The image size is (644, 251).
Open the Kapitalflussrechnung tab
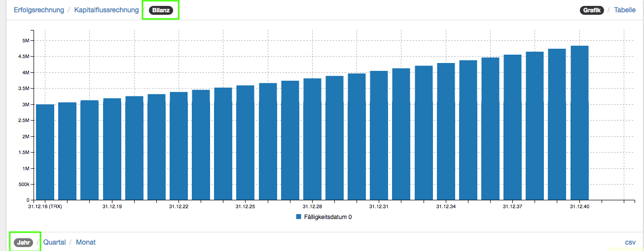tap(107, 10)
